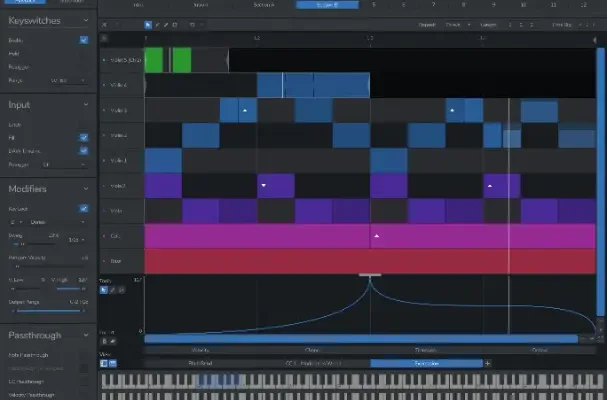Image resolution: width=607 pixels, height=400 pixels.
Task: Click the highlighted keys on the piano keyboard
Action: coord(220,382)
